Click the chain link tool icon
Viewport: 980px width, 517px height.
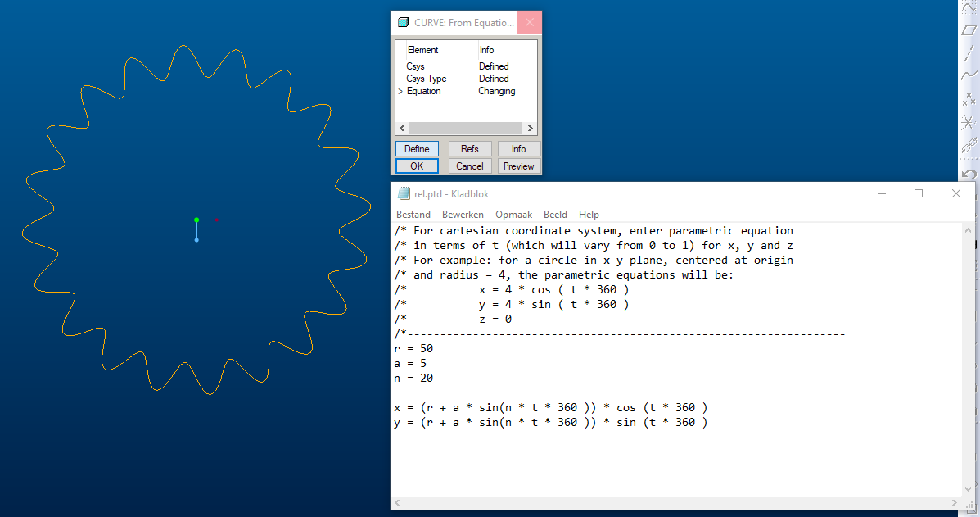pos(969,147)
